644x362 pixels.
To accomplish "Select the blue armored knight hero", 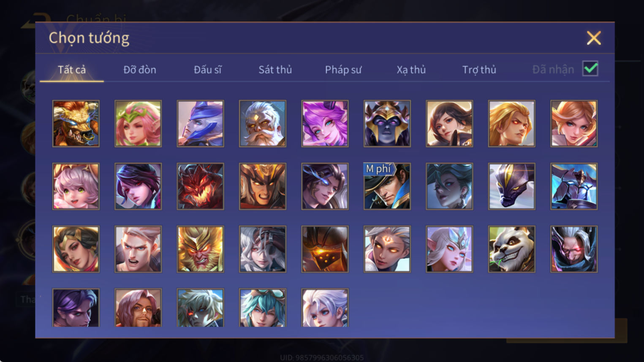I will coord(573,186).
